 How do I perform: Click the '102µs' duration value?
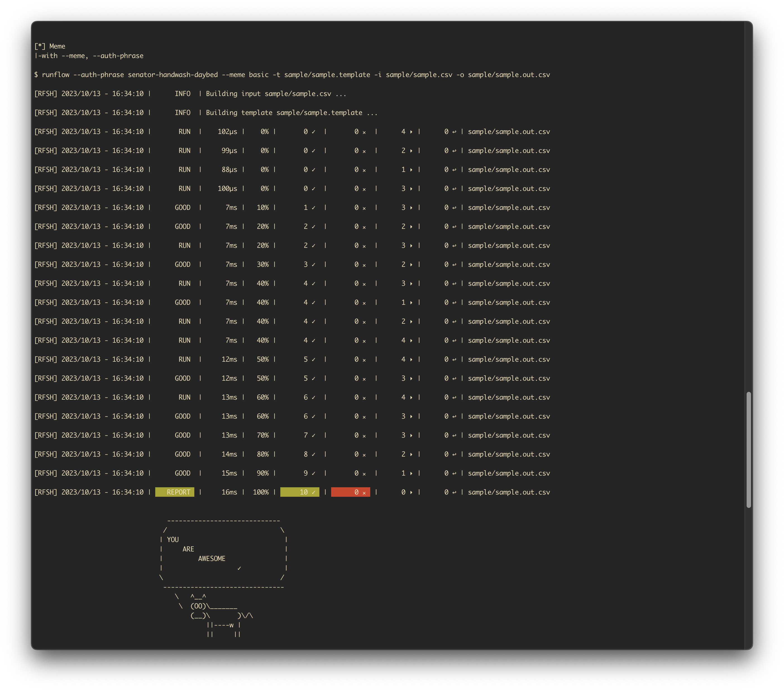coord(228,131)
